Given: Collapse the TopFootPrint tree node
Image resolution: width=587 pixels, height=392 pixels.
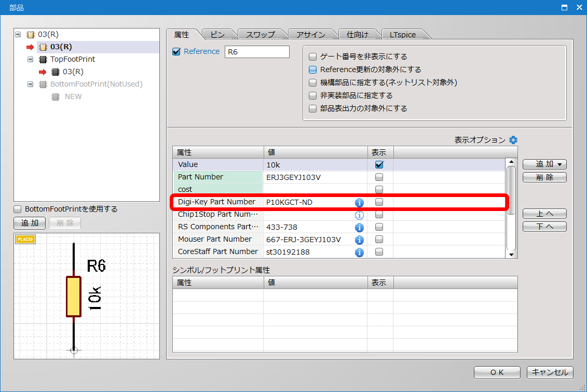Looking at the screenshot, I should point(31,59).
